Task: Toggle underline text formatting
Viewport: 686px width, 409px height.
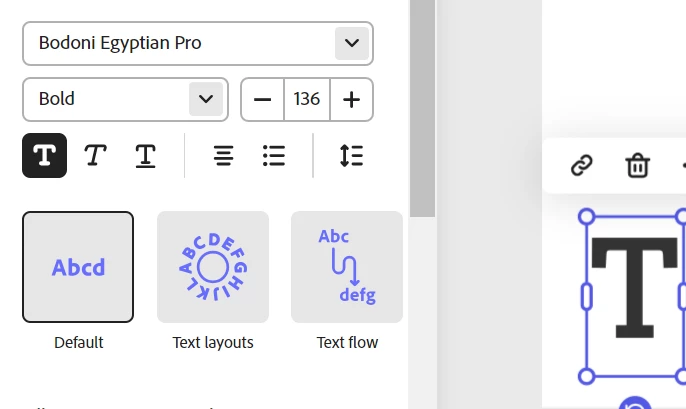Action: pos(145,155)
